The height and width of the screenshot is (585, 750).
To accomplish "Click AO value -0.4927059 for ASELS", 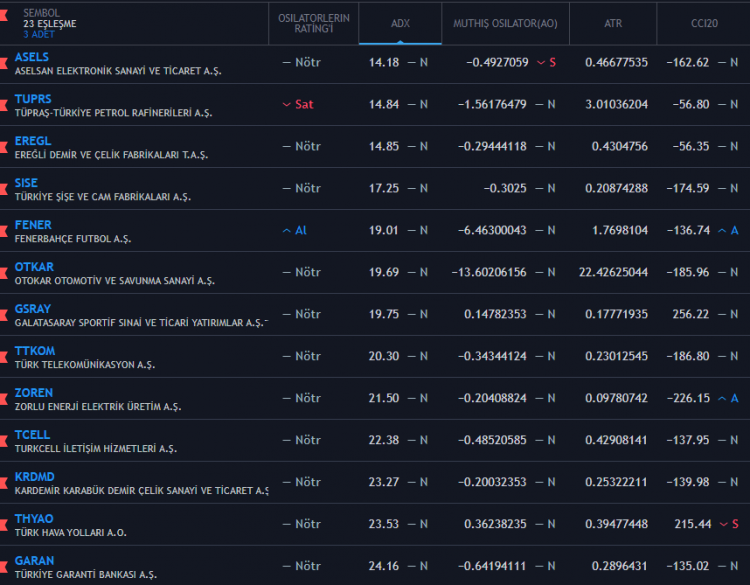I will coord(497,63).
